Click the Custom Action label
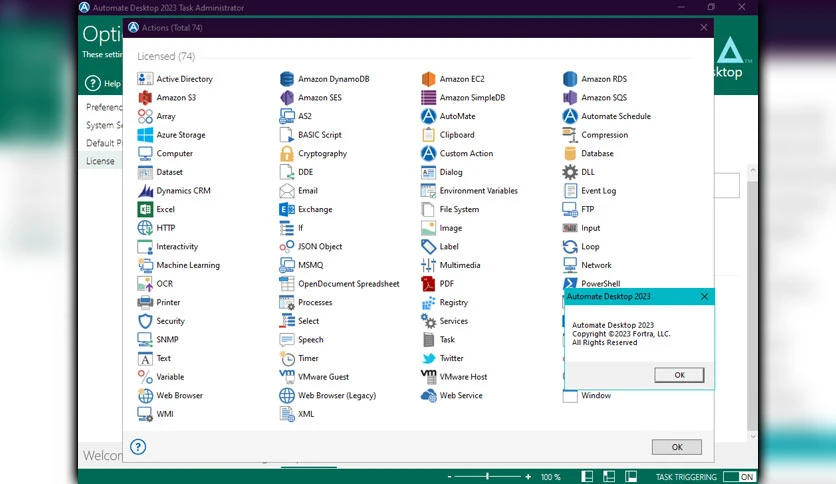 466,154
